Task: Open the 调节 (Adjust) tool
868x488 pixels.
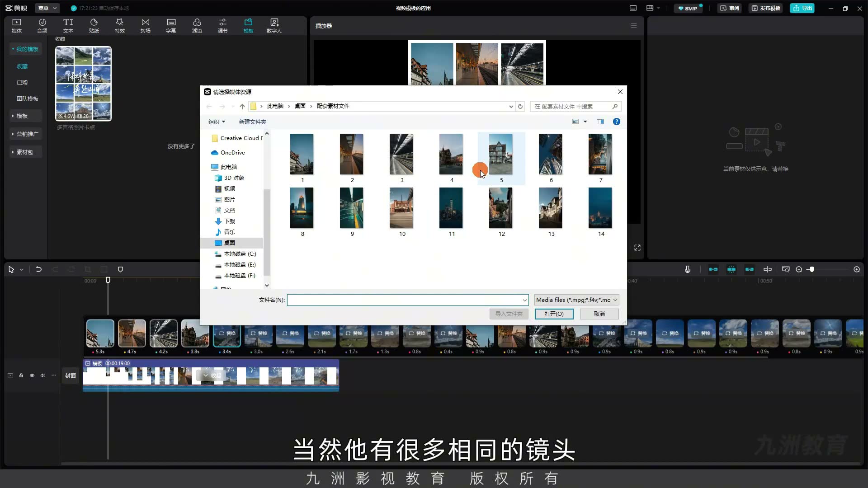Action: [x=222, y=26]
